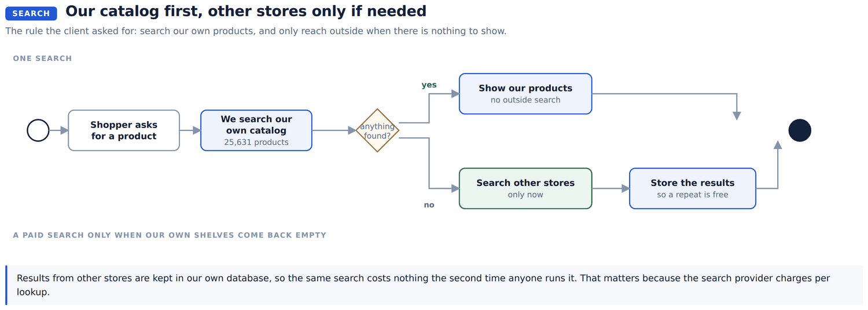Select the 'We search our own catalog' step

tap(256, 130)
